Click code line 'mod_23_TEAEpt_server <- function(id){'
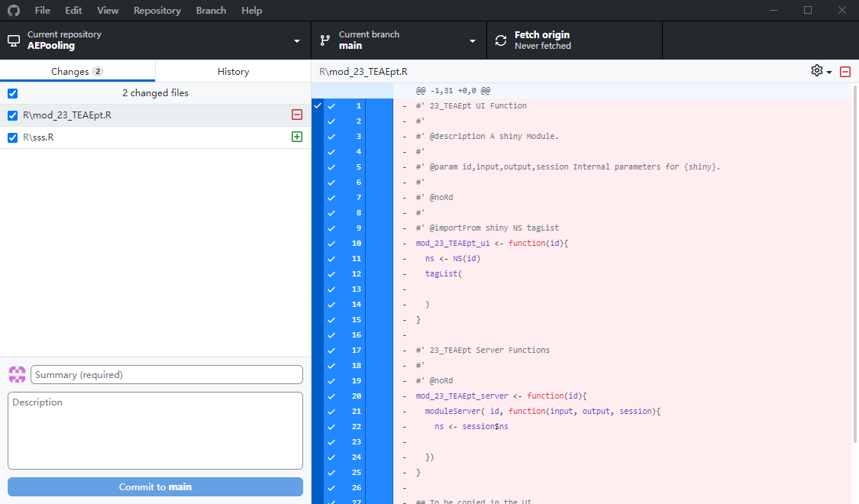Viewport: 859px width, 504px height. (x=501, y=396)
